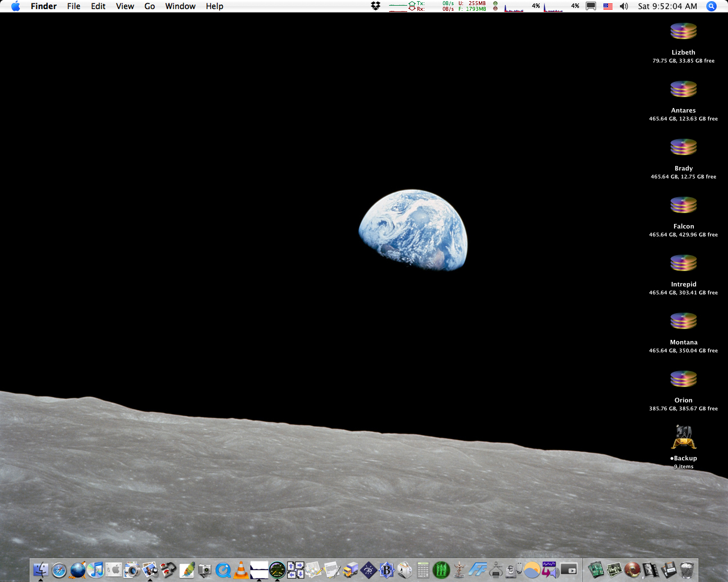This screenshot has width=728, height=582.
Task: Launch the yellow delivery truck app
Action: pyautogui.click(x=350, y=569)
